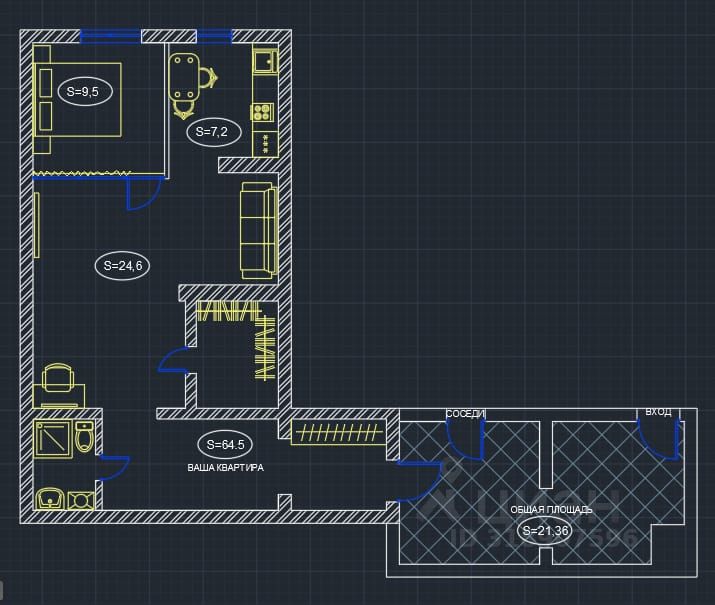Screen dimensions: 715x605
Task: Select the hallway wardrobe hanger rail
Action: (x=338, y=432)
